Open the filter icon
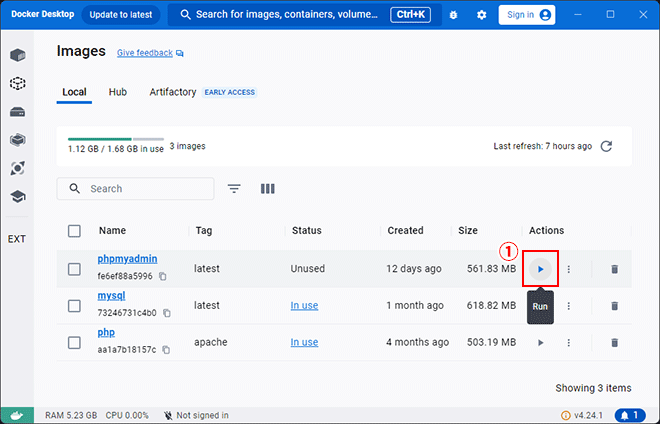The width and height of the screenshot is (660, 424). tap(234, 189)
